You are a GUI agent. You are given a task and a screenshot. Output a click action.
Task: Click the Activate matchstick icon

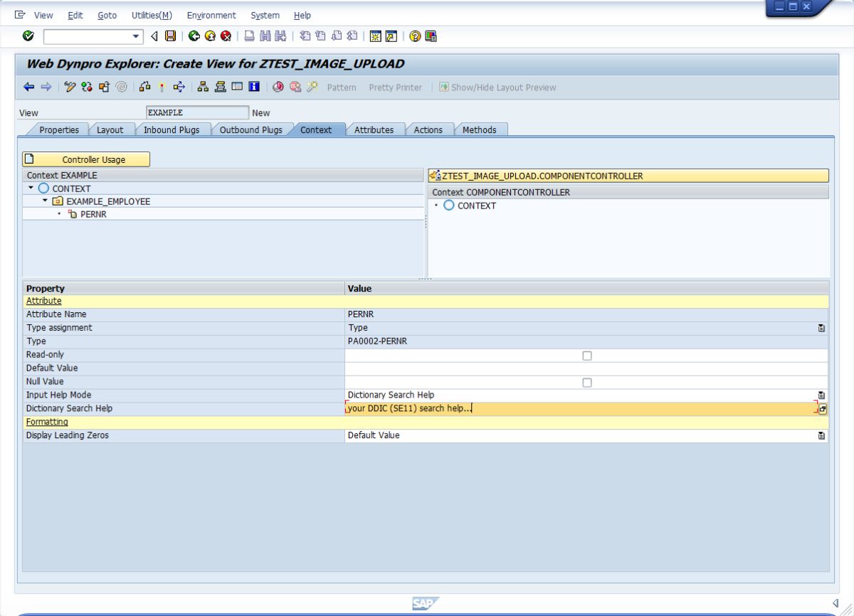(x=162, y=87)
